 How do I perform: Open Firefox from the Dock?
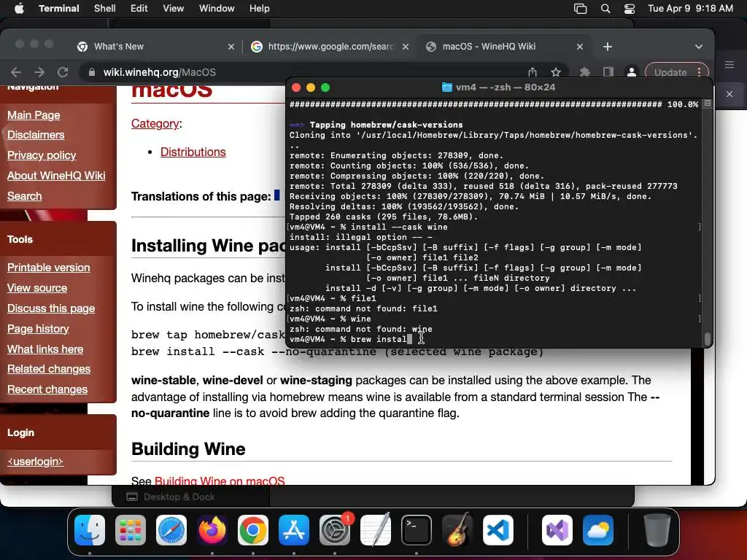[212, 530]
